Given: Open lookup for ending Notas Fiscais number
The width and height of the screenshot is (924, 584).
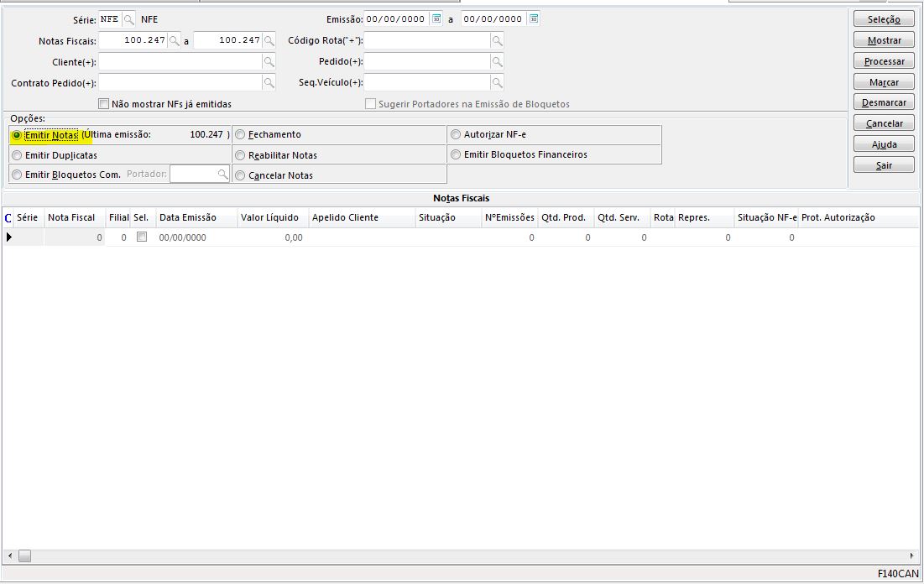Looking at the screenshot, I should click(269, 40).
